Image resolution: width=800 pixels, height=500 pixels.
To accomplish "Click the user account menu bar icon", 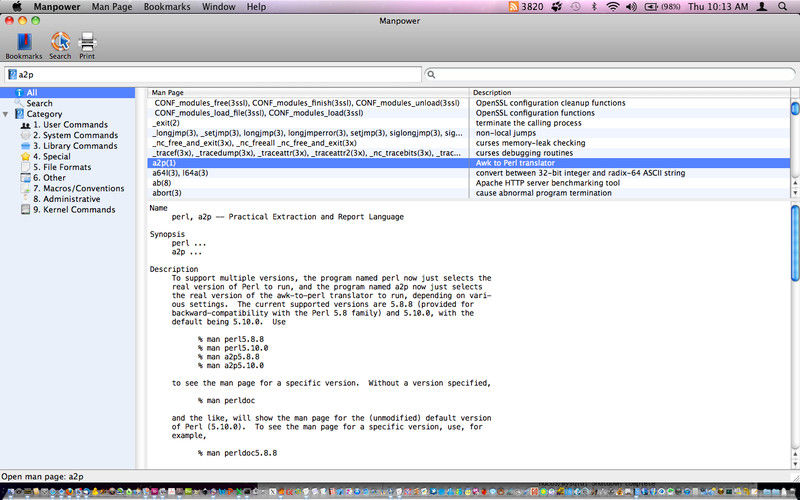I will point(762,7).
